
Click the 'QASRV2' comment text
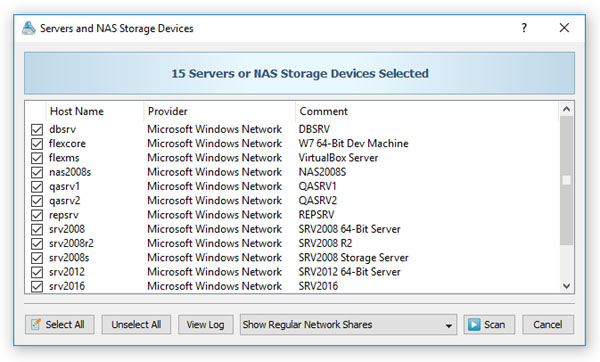click(x=318, y=201)
